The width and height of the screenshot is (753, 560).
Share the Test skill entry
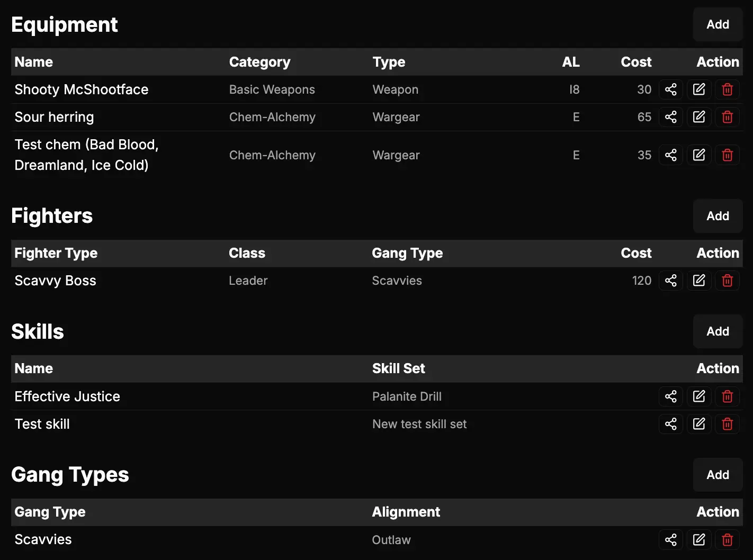[x=670, y=424]
